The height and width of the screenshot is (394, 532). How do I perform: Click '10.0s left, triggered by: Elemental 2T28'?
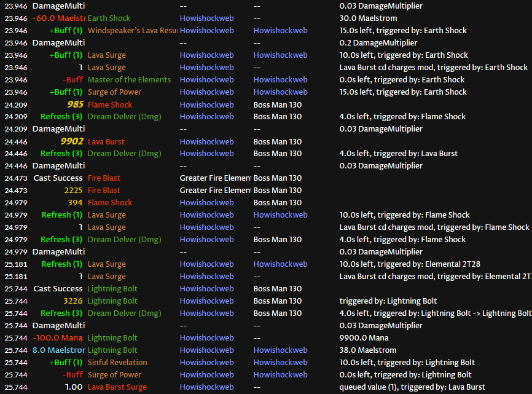(x=410, y=264)
